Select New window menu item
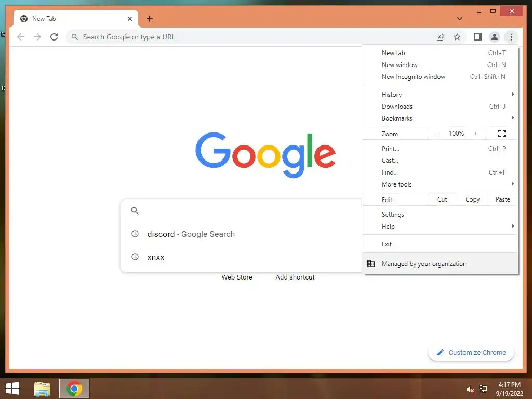Image resolution: width=532 pixels, height=399 pixels. pos(440,65)
